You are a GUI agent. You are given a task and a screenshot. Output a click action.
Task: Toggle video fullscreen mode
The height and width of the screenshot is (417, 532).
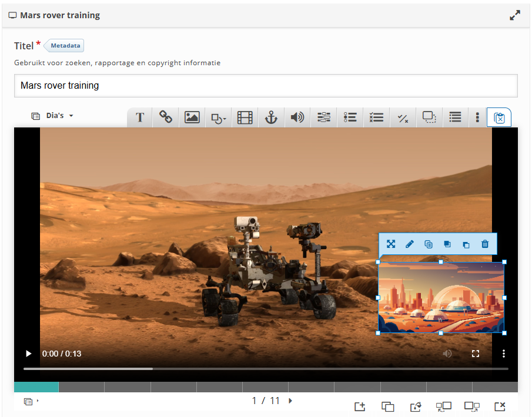pos(476,354)
